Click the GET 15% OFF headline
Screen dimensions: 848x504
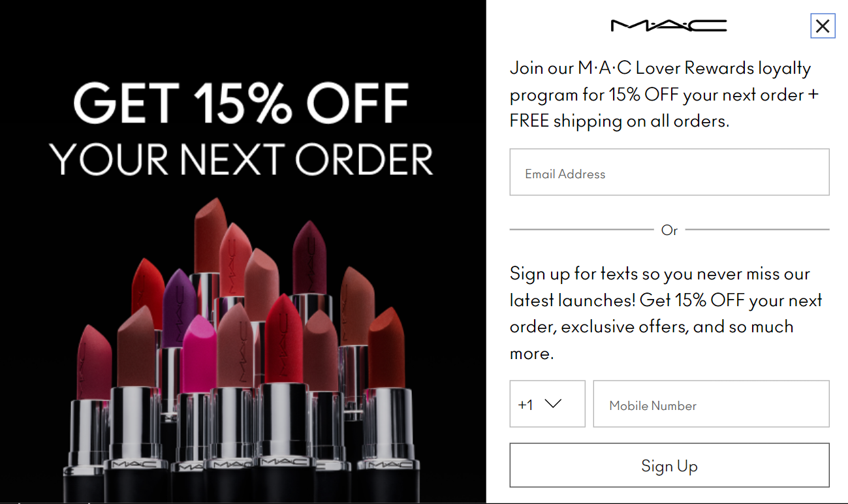pos(241,102)
